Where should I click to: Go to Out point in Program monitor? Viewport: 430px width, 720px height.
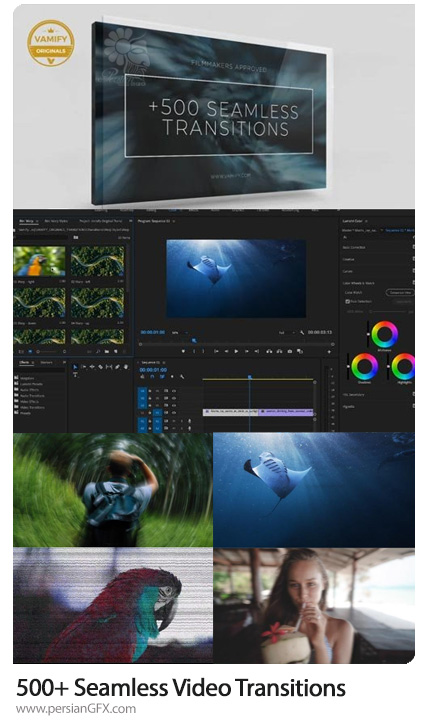coord(257,351)
